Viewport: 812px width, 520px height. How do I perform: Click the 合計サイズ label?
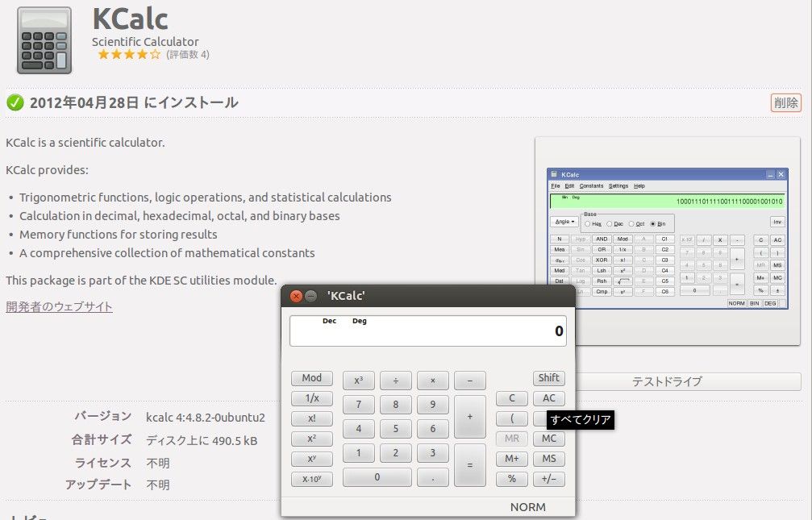coord(102,439)
